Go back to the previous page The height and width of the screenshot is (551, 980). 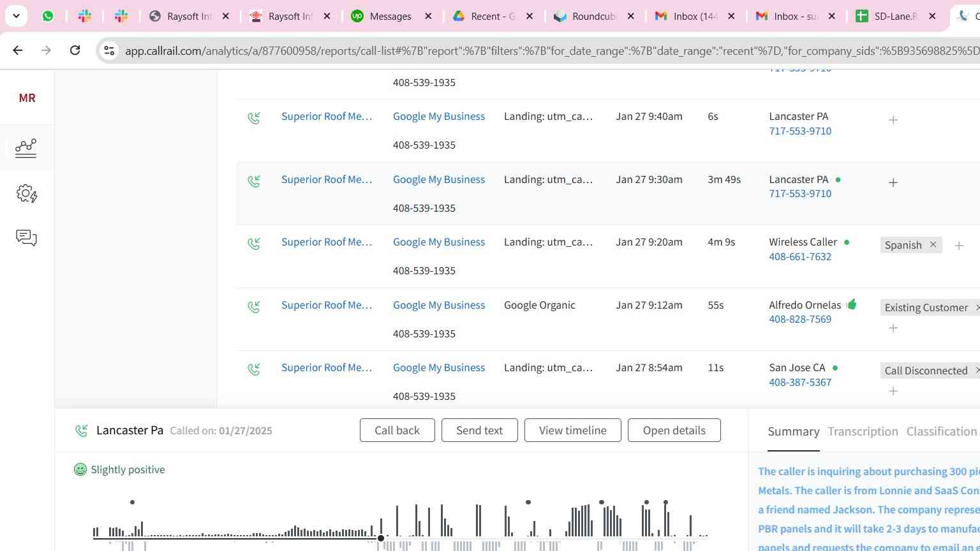[18, 50]
